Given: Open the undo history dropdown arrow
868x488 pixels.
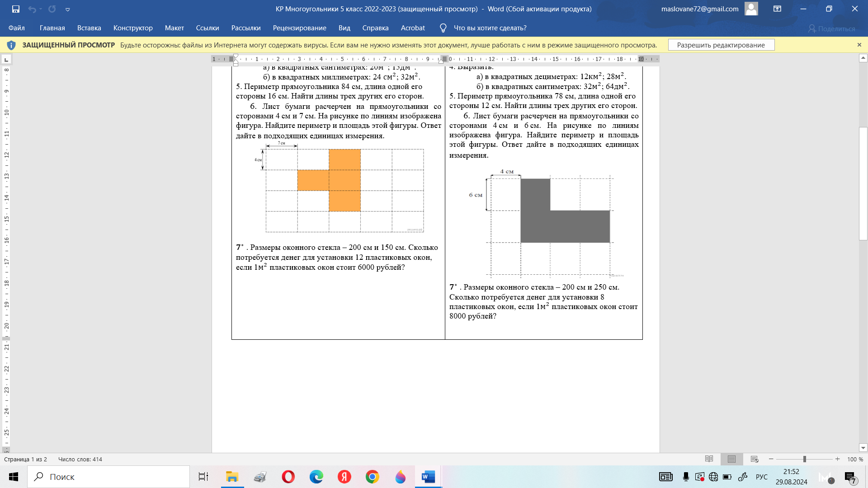Looking at the screenshot, I should [41, 9].
